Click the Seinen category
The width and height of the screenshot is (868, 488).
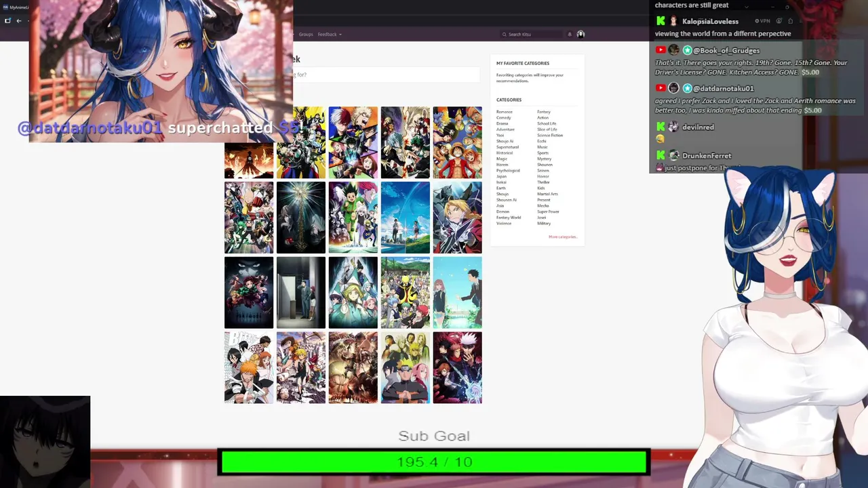(543, 171)
